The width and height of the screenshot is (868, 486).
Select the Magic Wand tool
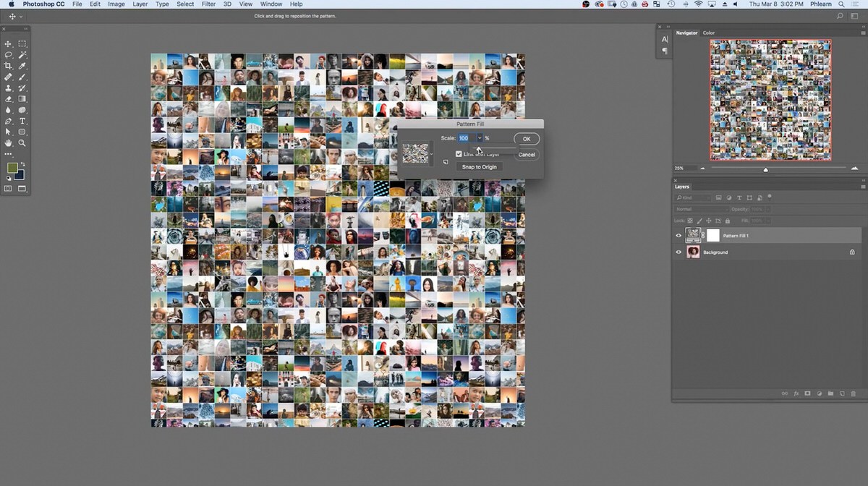[22, 55]
